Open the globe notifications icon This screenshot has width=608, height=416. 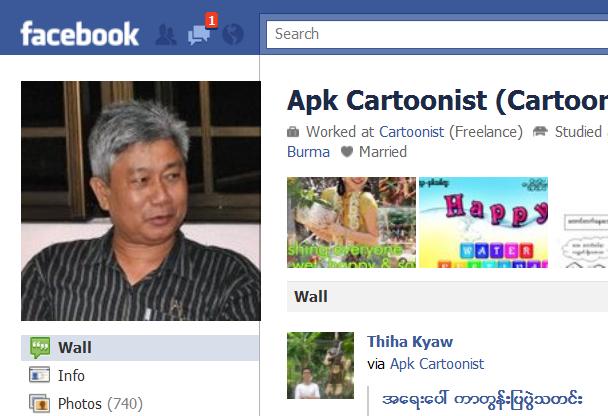coord(233,35)
